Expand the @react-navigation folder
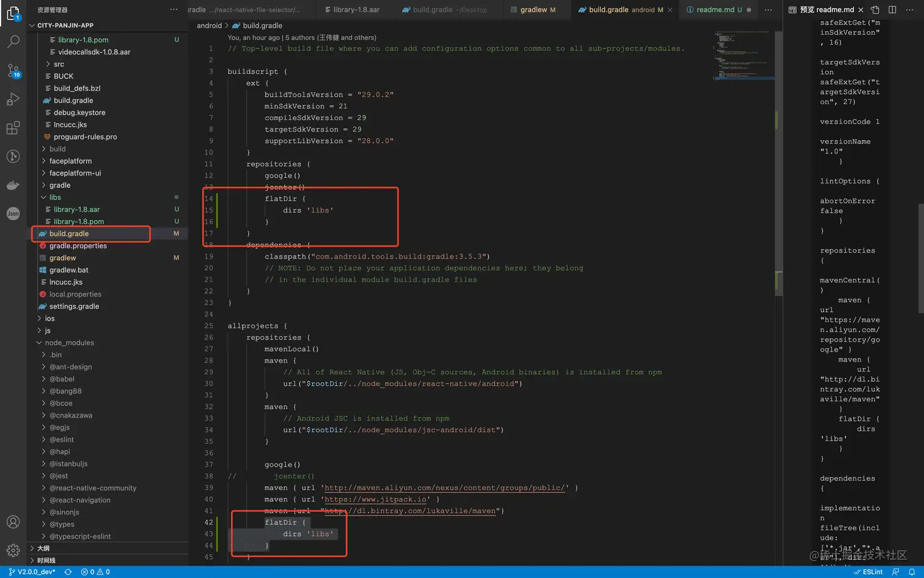The image size is (924, 578). pyautogui.click(x=80, y=500)
